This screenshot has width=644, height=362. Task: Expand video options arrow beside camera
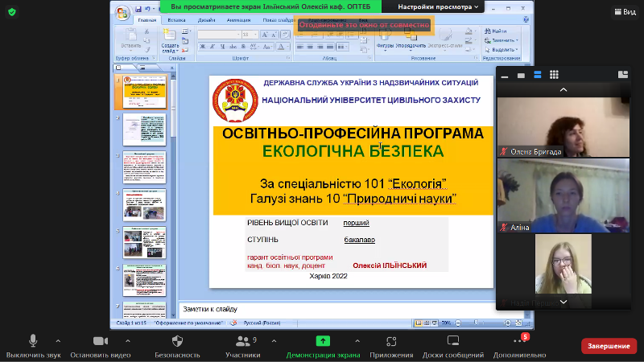tap(126, 339)
